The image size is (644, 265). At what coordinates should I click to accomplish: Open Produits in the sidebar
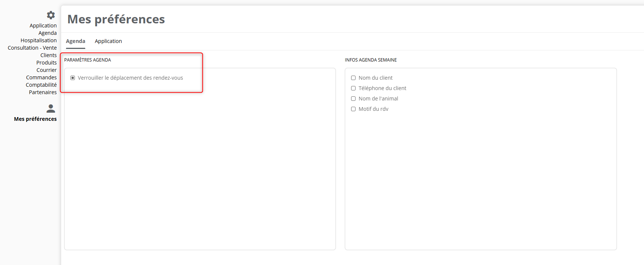[46, 63]
